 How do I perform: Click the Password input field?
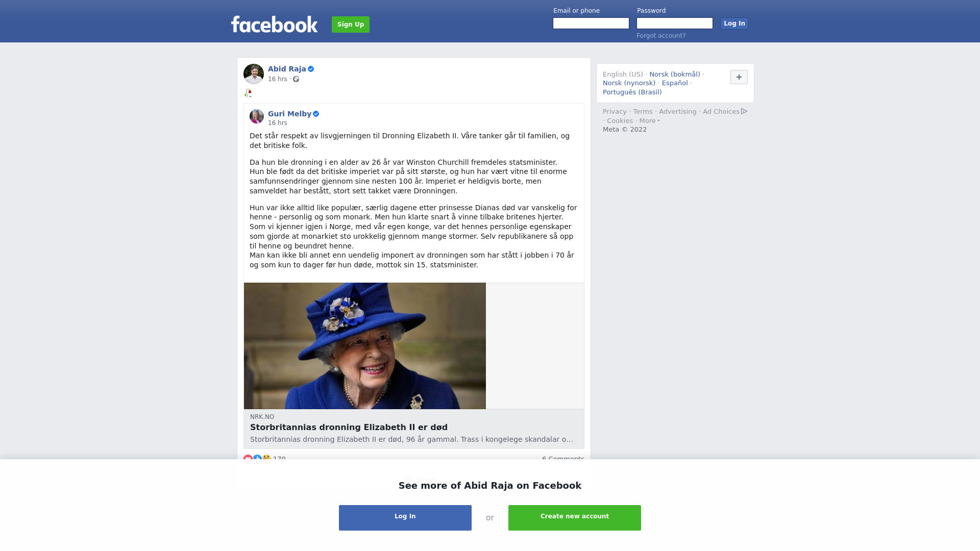(675, 23)
